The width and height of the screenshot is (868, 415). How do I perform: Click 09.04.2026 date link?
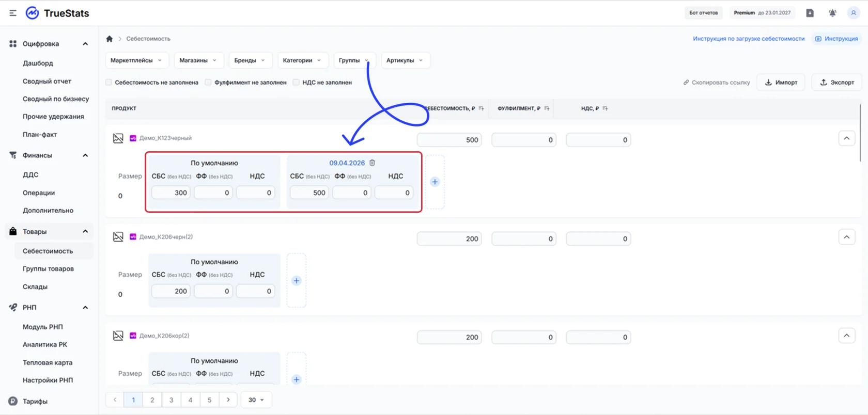[x=347, y=163]
